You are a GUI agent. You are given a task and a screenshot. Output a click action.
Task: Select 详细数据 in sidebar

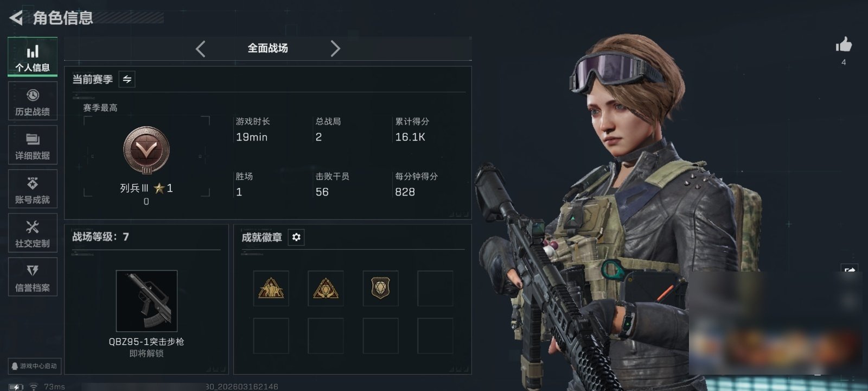[x=33, y=145]
